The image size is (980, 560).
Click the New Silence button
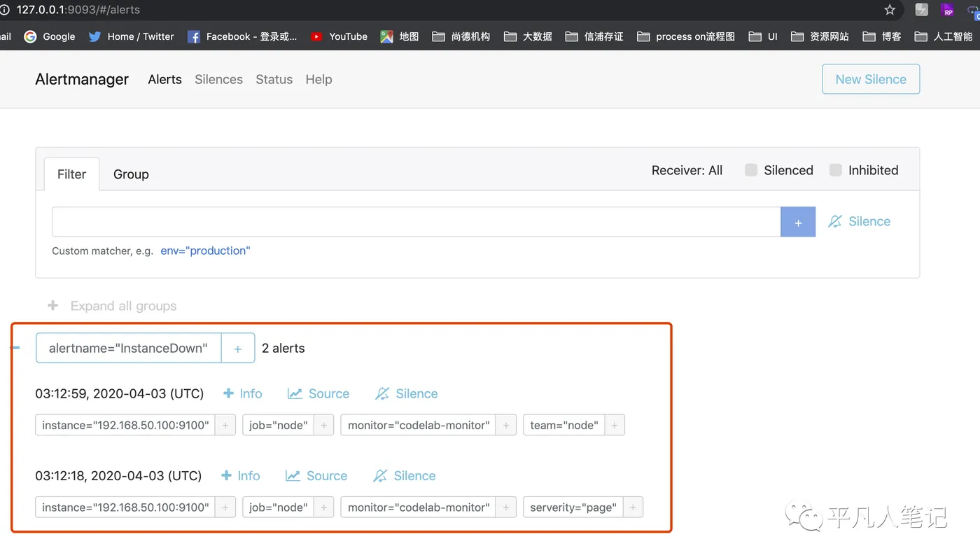tap(871, 79)
